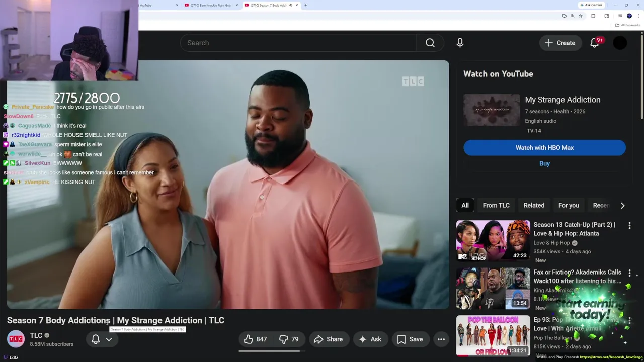The width and height of the screenshot is (644, 362).
Task: Save the video to a playlist
Action: tap(410, 339)
